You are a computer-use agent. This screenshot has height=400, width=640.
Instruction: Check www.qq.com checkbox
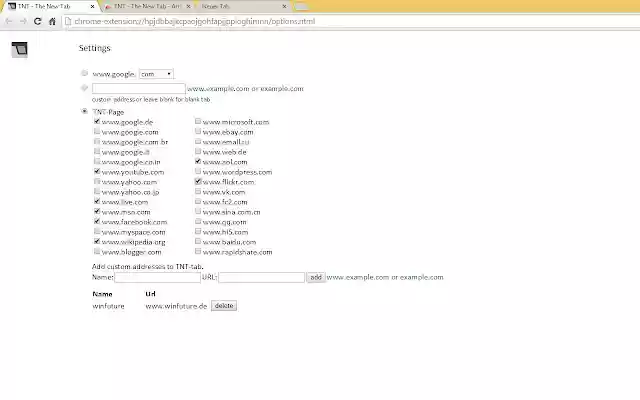point(198,221)
